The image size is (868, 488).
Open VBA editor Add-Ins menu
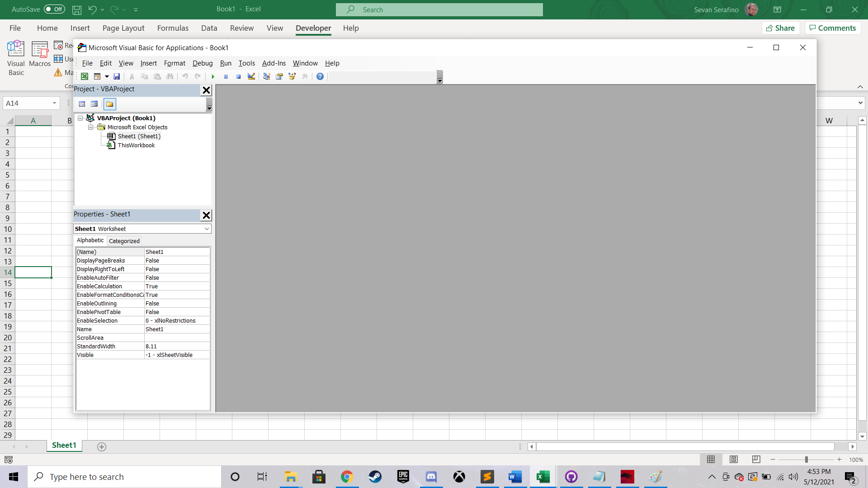(x=274, y=63)
